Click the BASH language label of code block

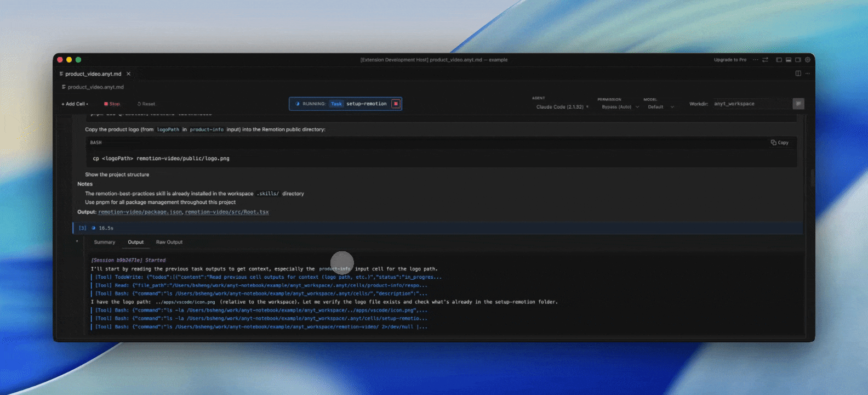pos(96,143)
